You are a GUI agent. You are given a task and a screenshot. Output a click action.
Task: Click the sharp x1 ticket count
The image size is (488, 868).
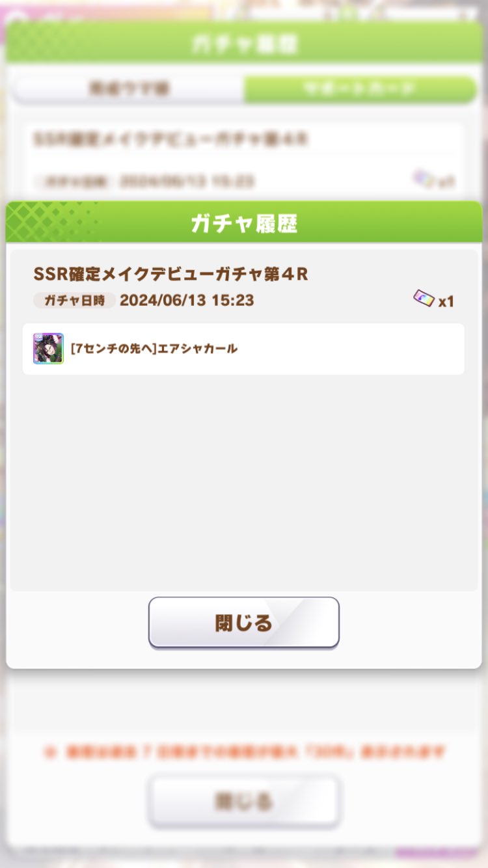(446, 301)
